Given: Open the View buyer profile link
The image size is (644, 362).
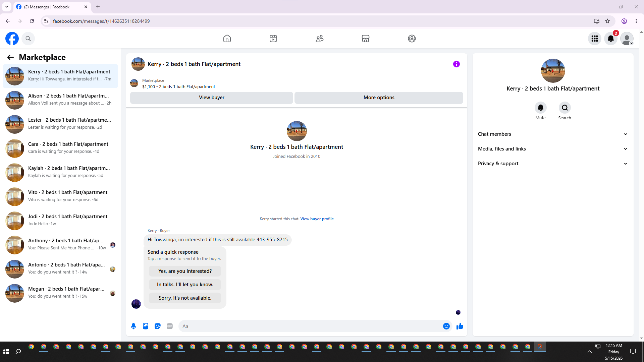Looking at the screenshot, I should 317,219.
